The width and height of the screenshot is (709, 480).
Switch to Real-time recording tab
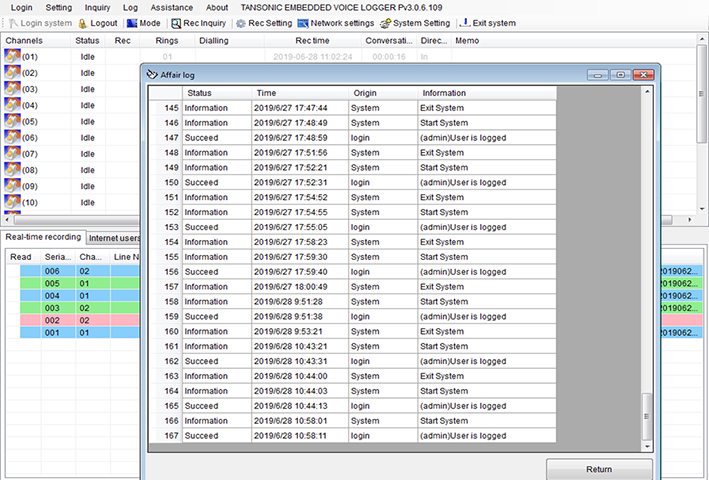[x=43, y=237]
